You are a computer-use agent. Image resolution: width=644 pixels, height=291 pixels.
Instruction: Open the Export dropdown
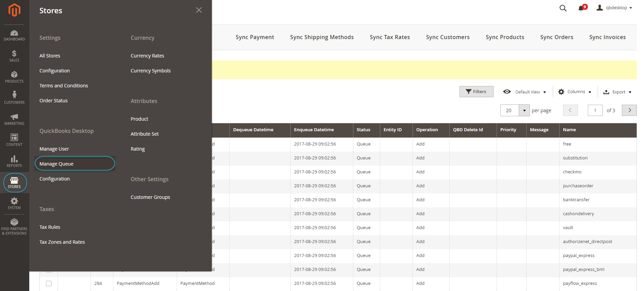(617, 92)
